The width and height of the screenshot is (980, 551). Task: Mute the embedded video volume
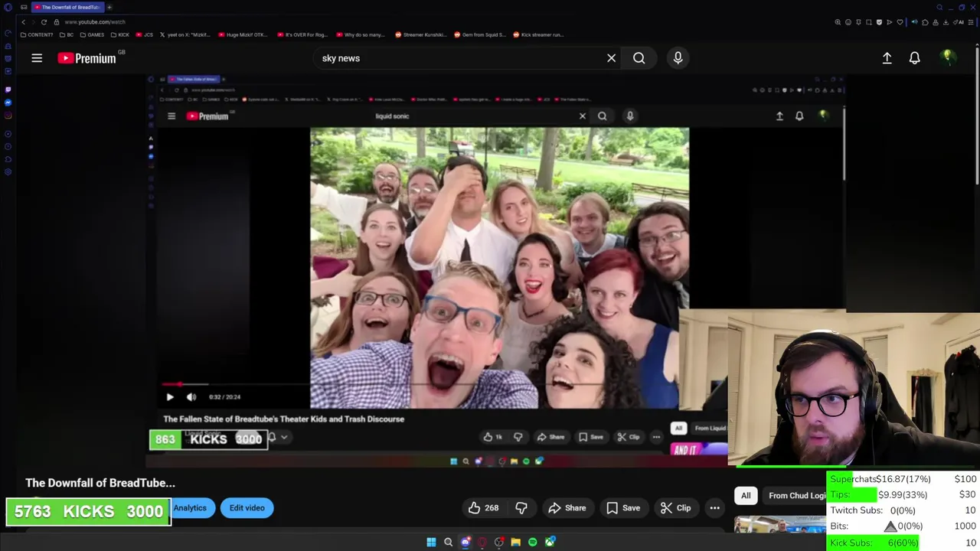pyautogui.click(x=191, y=397)
